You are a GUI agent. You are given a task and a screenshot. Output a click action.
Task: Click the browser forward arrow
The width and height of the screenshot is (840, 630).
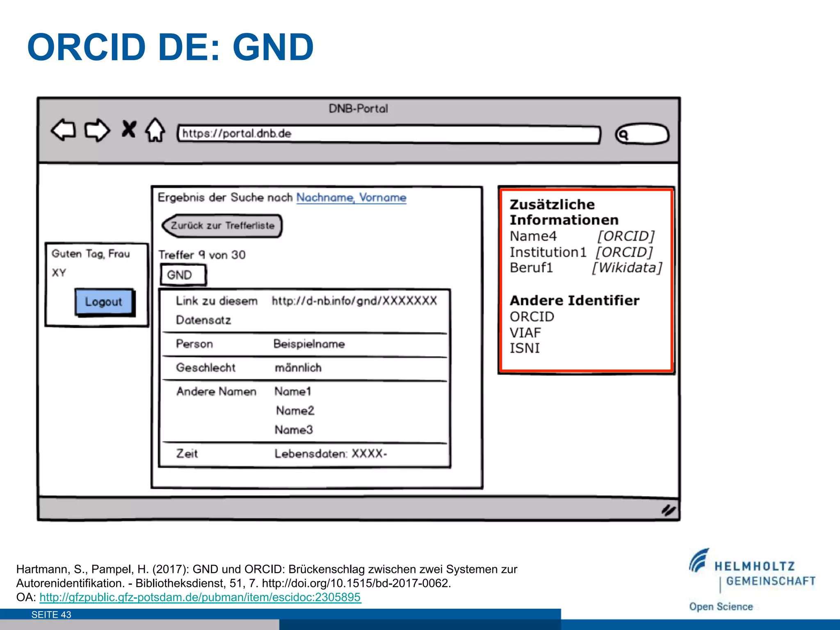[97, 130]
